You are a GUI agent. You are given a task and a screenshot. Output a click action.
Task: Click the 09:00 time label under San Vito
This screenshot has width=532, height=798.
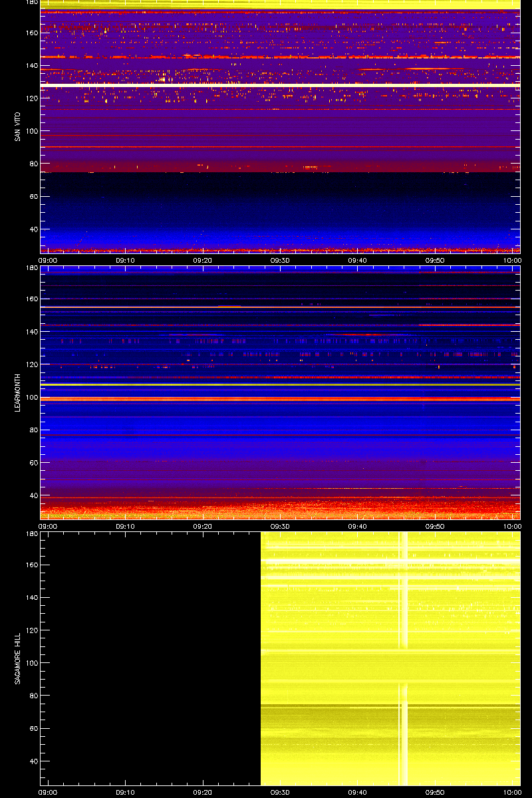click(48, 261)
